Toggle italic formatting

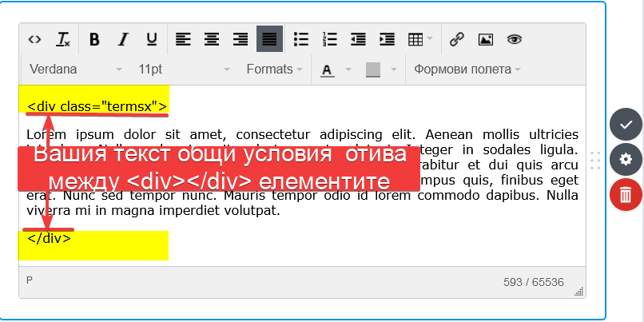(123, 38)
